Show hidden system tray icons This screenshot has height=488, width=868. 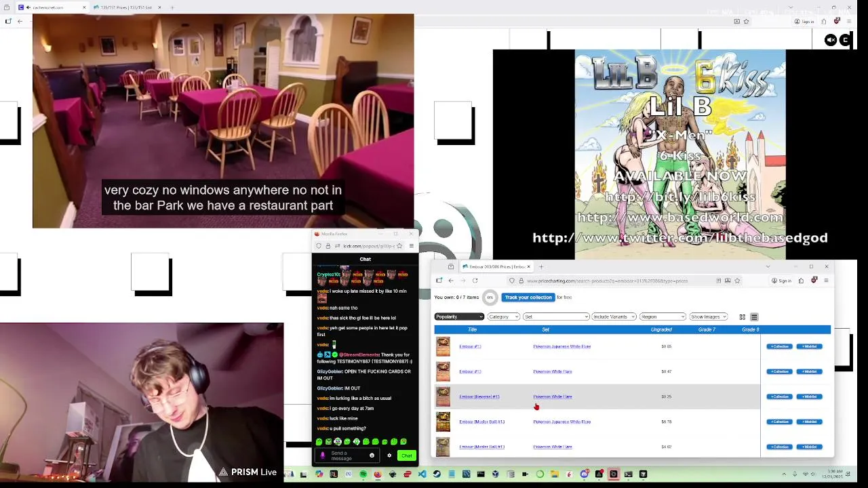click(x=785, y=474)
